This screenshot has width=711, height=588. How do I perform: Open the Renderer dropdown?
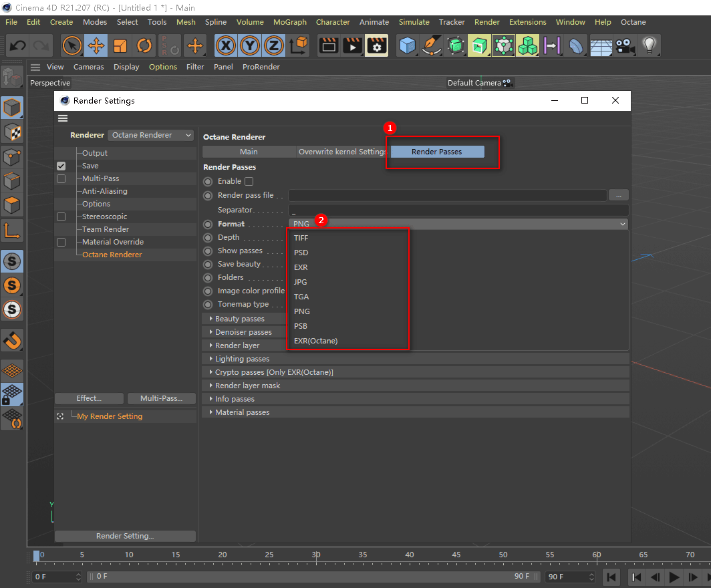click(x=151, y=135)
